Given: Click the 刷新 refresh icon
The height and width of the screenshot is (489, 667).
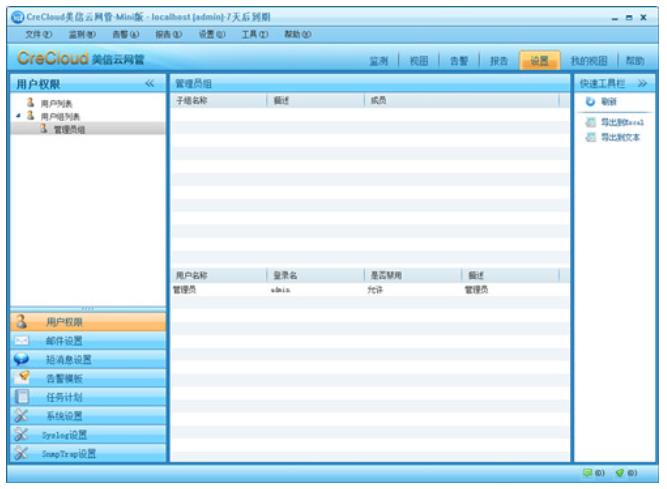Looking at the screenshot, I should coord(590,102).
